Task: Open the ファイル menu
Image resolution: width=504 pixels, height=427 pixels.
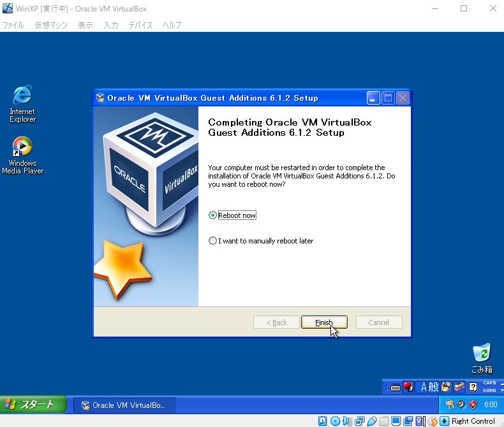Action: pyautogui.click(x=13, y=25)
